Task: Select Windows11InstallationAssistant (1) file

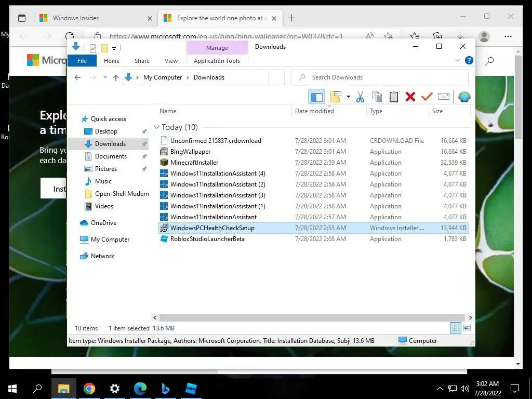Action: [313, 206]
